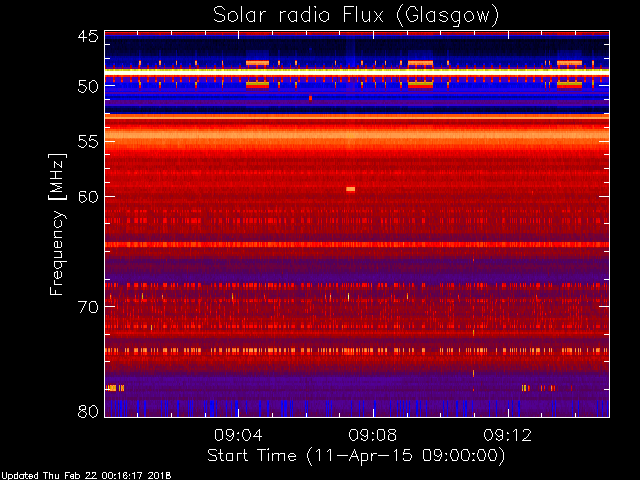Click the title 'Solar radio Flux (Glasgow)'

[356, 16]
